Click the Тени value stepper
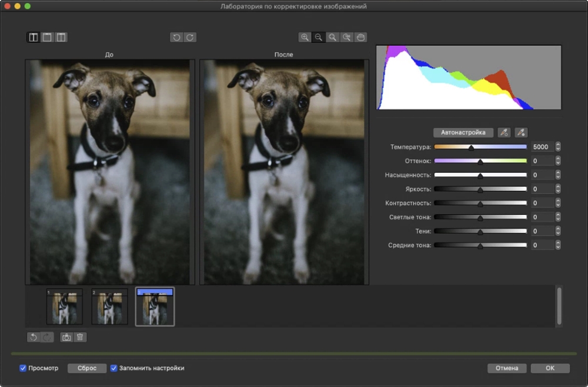This screenshot has width=588, height=387. [x=558, y=231]
